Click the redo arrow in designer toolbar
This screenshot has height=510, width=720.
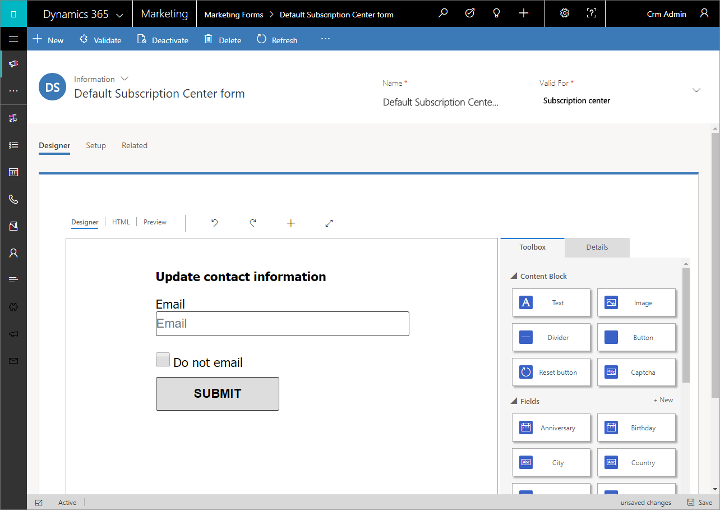click(253, 223)
